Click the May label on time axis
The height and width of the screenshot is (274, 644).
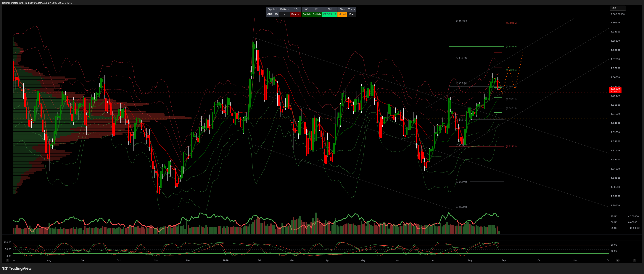pos(363,260)
